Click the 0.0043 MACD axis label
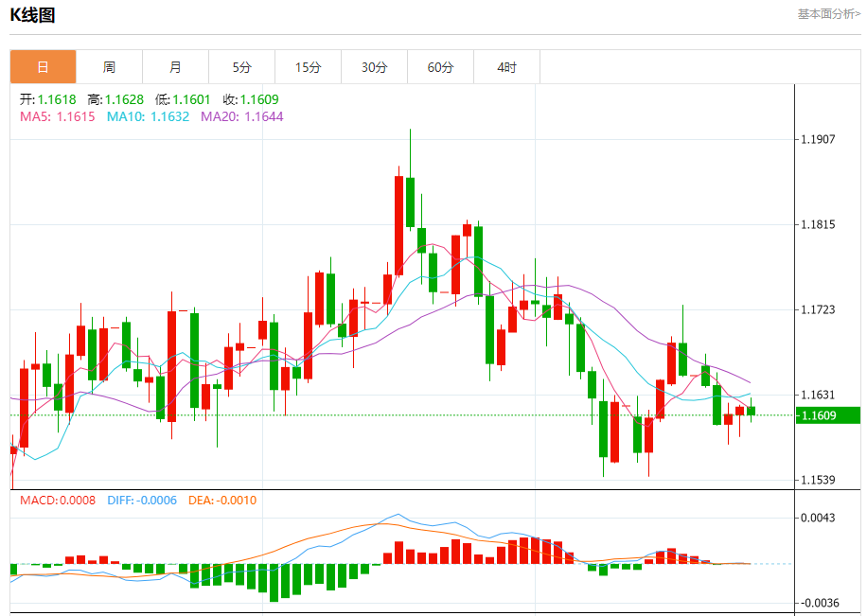This screenshot has height=616, width=867. pyautogui.click(x=818, y=518)
